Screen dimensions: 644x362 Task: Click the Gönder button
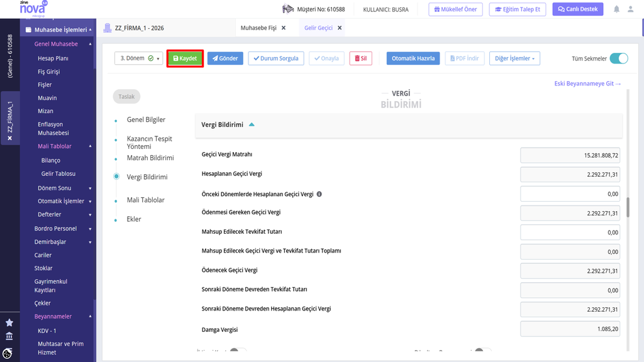click(225, 58)
